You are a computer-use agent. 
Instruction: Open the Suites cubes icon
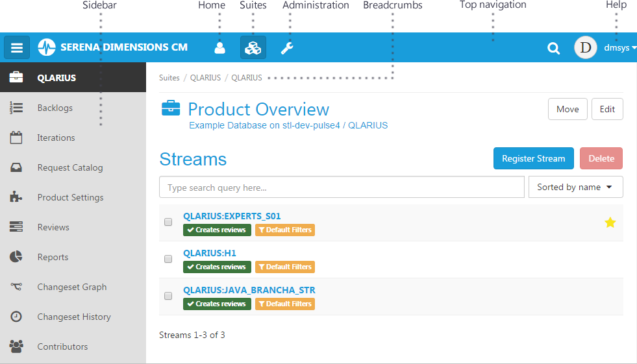pyautogui.click(x=253, y=48)
